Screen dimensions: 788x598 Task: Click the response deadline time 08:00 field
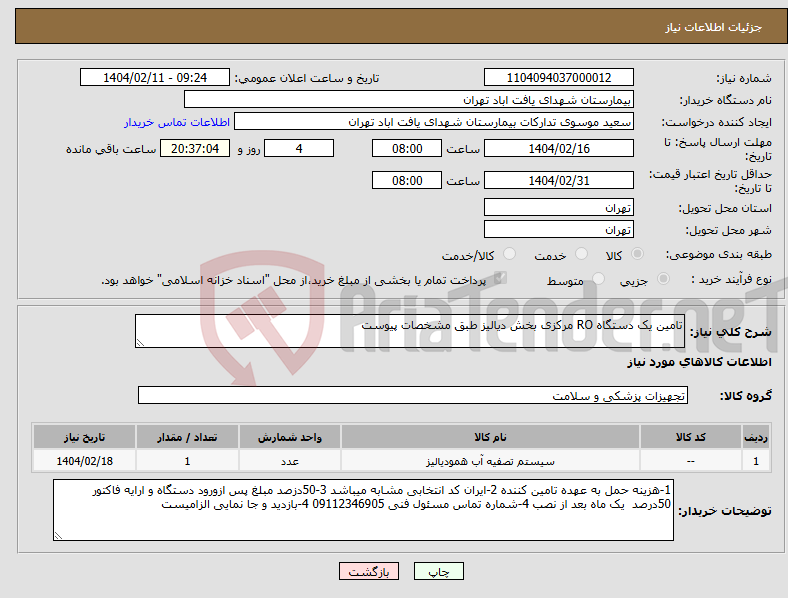click(x=407, y=148)
